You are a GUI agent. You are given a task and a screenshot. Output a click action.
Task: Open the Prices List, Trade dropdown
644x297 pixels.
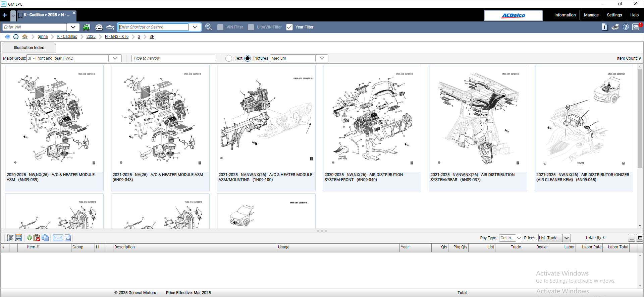tap(567, 238)
